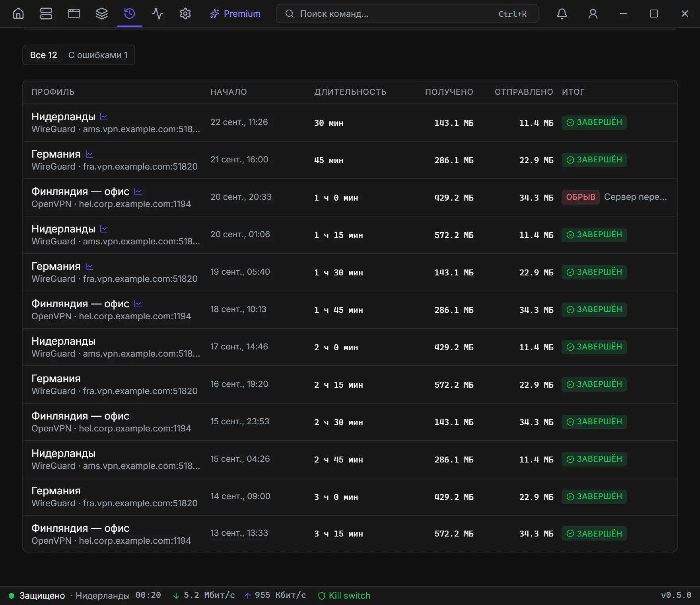
Task: Select the С ошибками 1 filter tab
Action: (x=98, y=55)
